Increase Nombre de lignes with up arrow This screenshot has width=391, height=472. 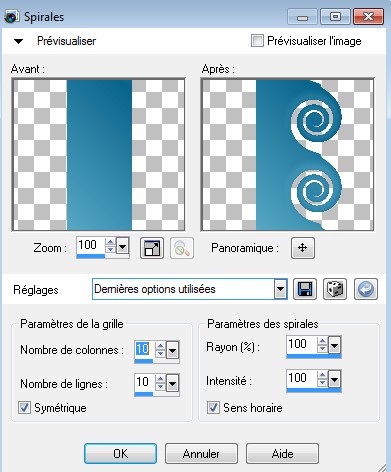pyautogui.click(x=160, y=379)
